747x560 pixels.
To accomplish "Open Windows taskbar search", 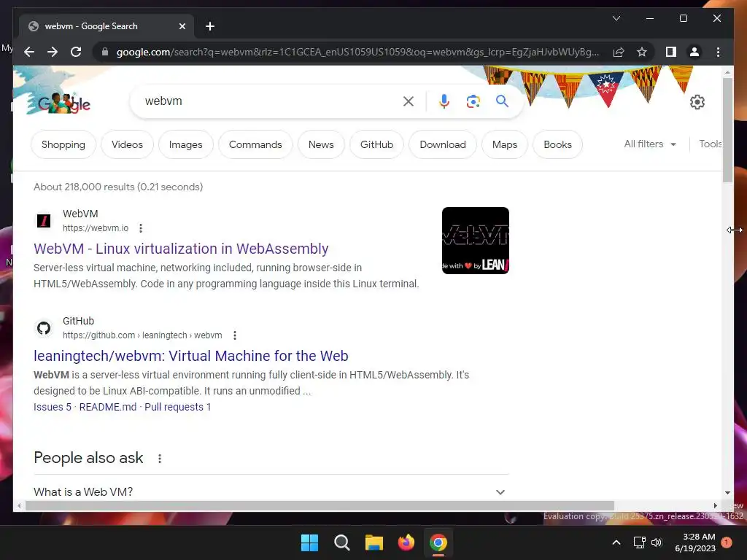I will (341, 542).
